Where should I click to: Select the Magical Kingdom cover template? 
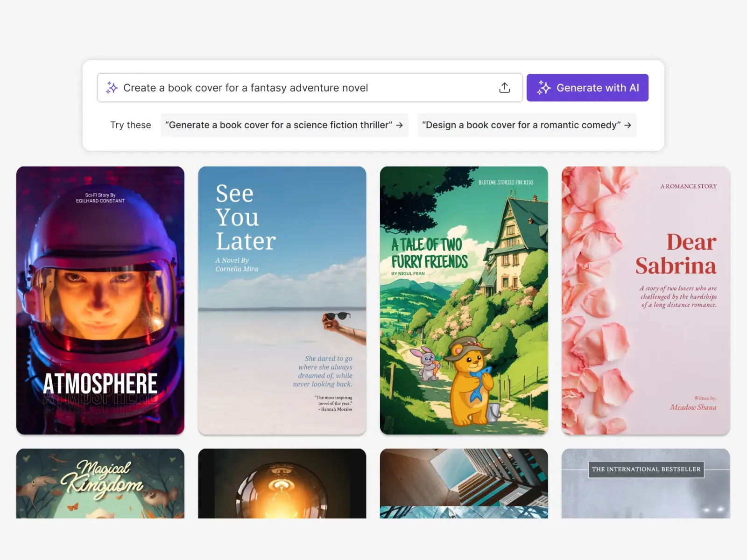(x=100, y=483)
